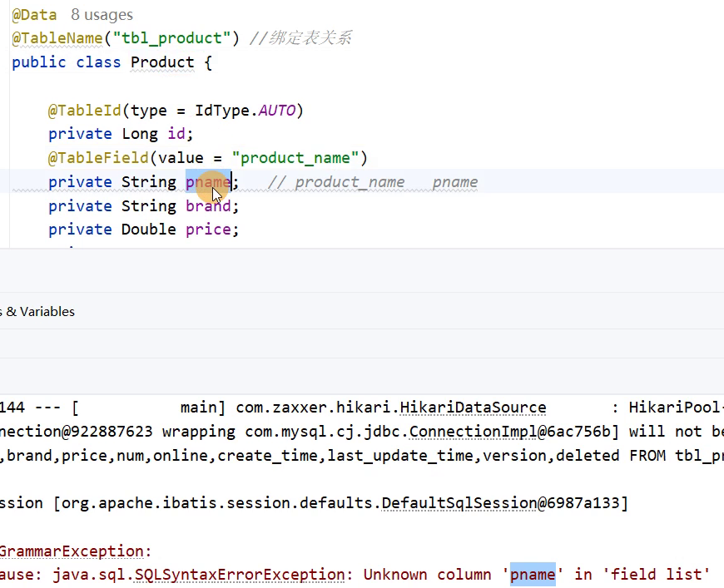Click 'field list' text in error
Image resolution: width=724 pixels, height=588 pixels.
[x=656, y=575]
